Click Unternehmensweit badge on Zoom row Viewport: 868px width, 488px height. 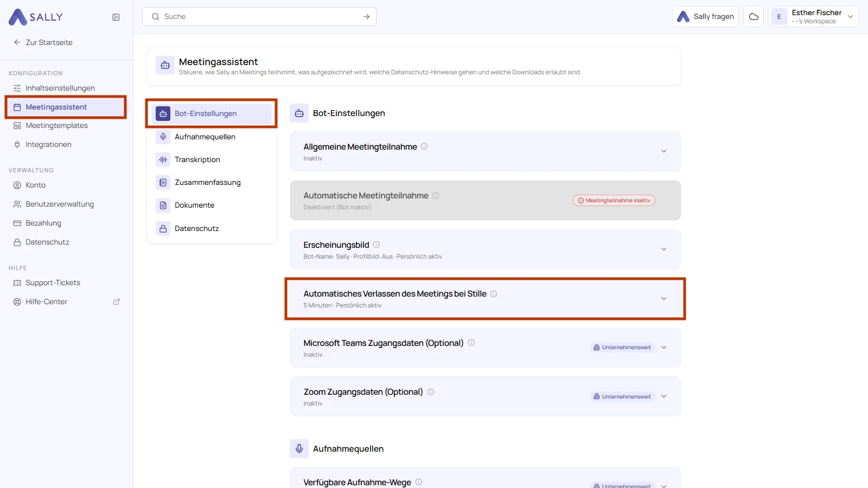coord(622,396)
